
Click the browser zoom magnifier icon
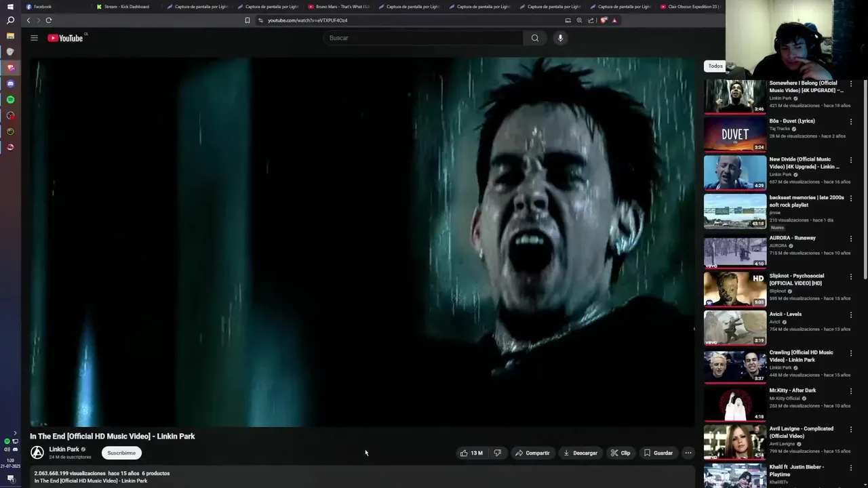579,20
